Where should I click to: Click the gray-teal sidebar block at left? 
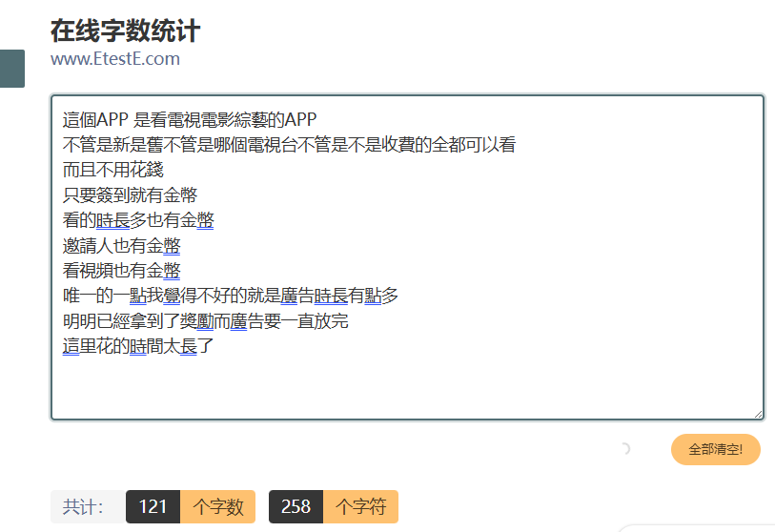click(x=12, y=69)
